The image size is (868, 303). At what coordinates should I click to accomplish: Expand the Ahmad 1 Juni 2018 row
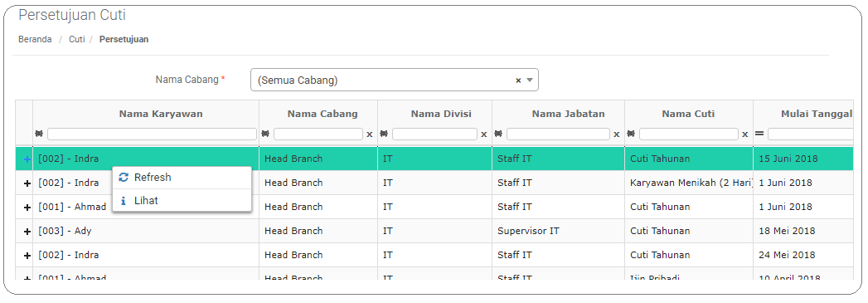pos(27,208)
